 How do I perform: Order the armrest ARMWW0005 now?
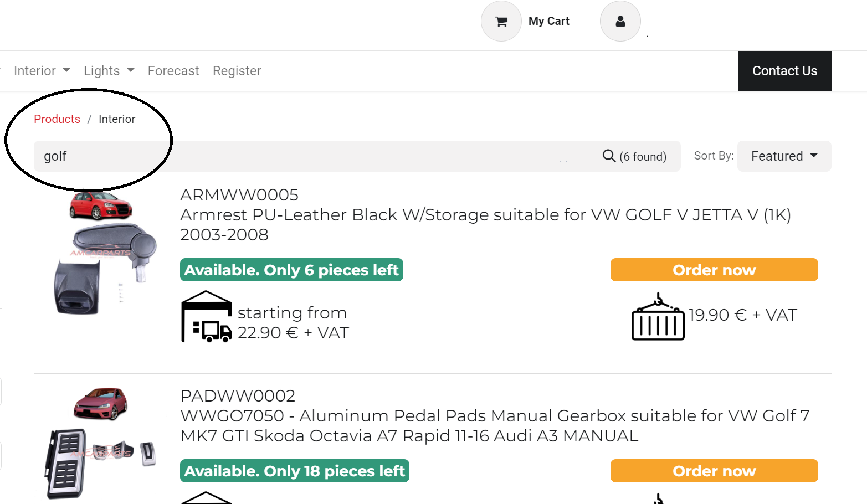(714, 270)
